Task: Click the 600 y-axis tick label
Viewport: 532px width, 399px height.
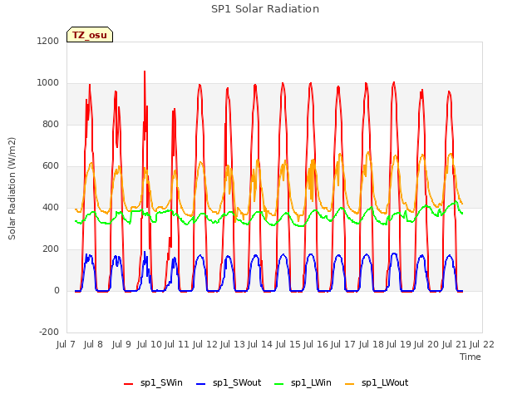Action: coord(51,166)
